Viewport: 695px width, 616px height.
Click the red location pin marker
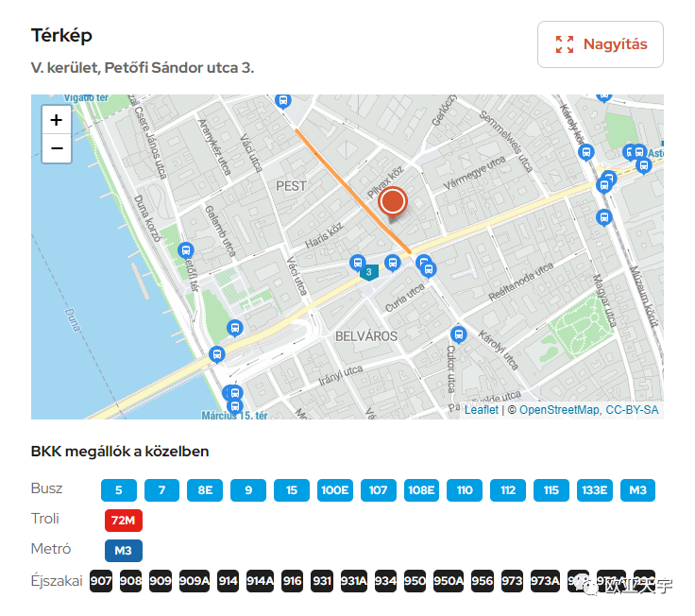393,204
